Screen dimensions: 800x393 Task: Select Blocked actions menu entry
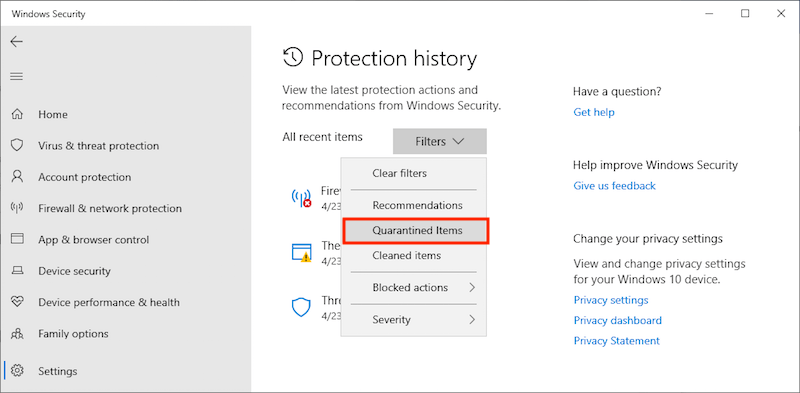coord(414,287)
